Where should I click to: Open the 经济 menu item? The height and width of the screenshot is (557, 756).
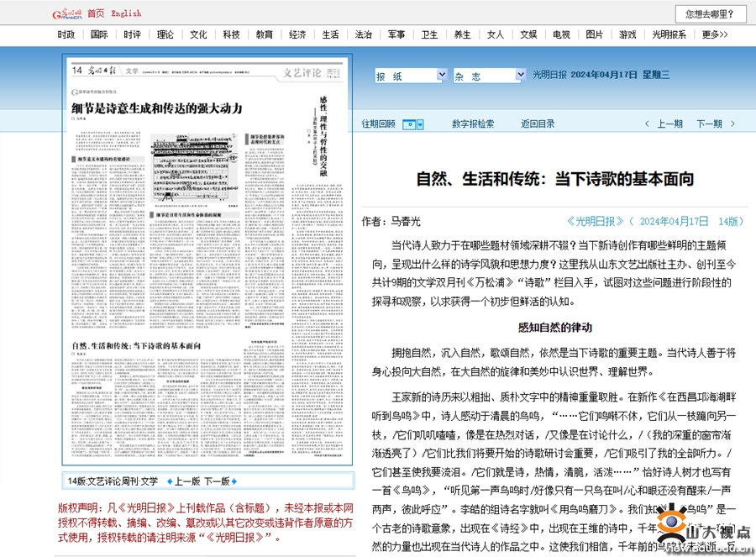pyautogui.click(x=297, y=34)
